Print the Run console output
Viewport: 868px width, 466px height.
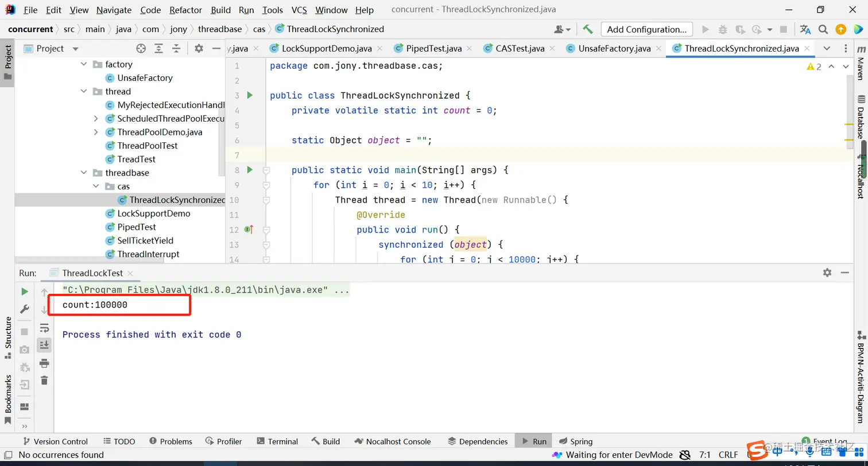coord(44,363)
